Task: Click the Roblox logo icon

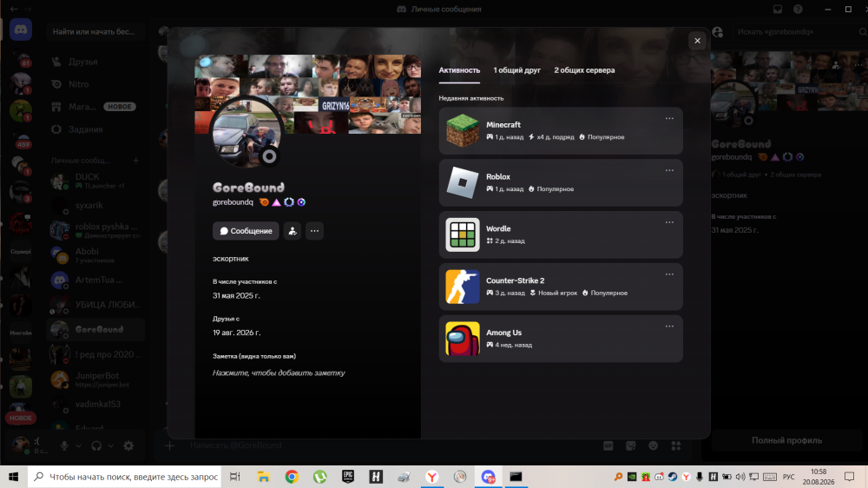Action: 463,183
